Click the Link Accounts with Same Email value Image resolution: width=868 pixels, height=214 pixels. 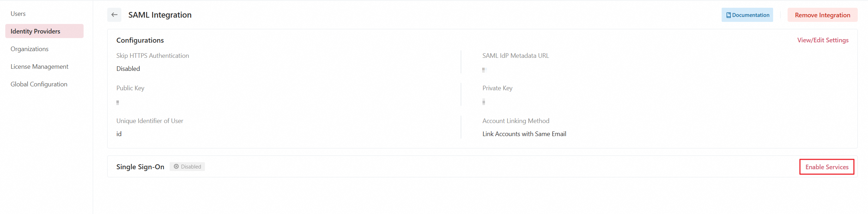point(524,134)
